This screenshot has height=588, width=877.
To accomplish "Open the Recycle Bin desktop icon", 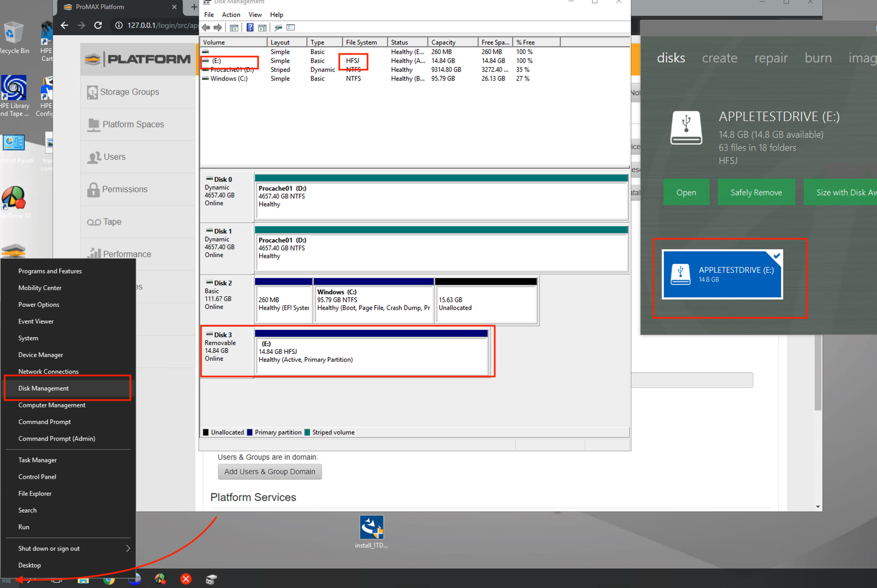I will tap(13, 38).
